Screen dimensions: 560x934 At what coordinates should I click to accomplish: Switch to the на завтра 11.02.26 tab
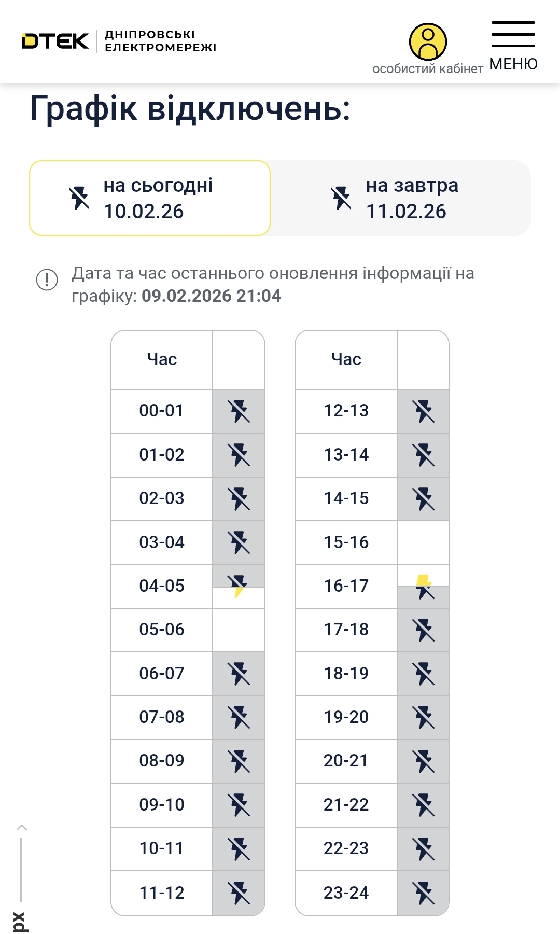click(x=400, y=198)
